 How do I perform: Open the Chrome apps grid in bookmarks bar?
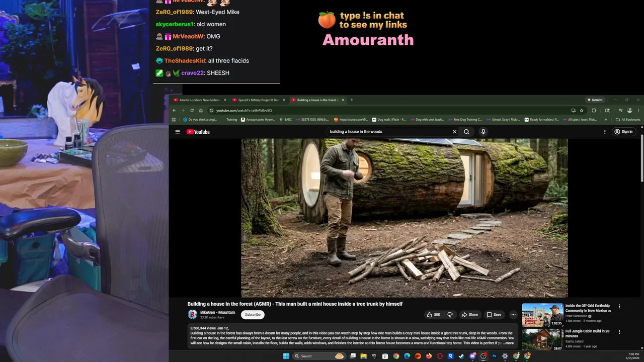pos(174,120)
